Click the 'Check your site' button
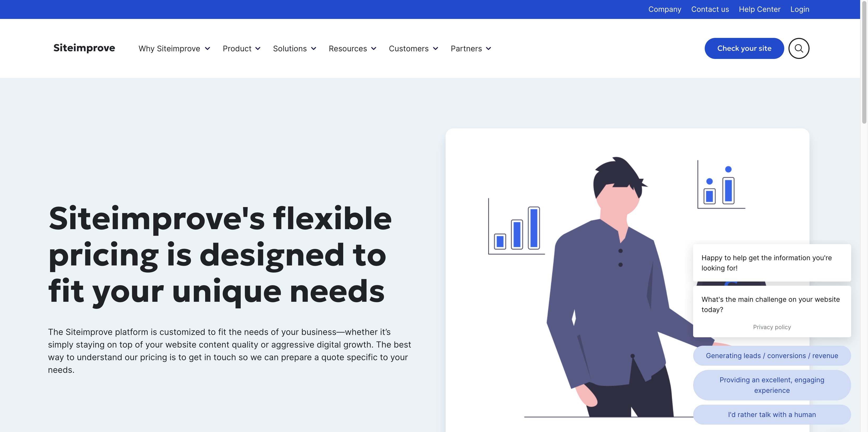868x432 pixels. pos(744,48)
